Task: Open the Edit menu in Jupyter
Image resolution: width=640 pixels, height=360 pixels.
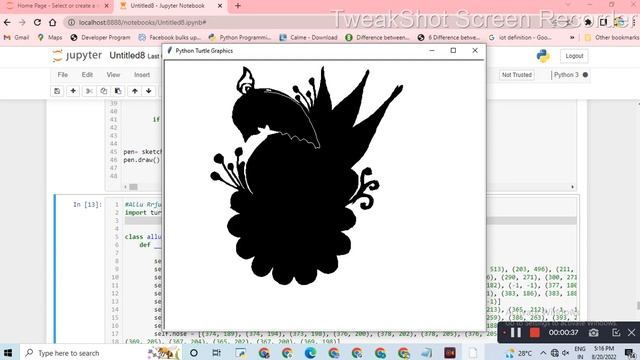Action: point(87,75)
